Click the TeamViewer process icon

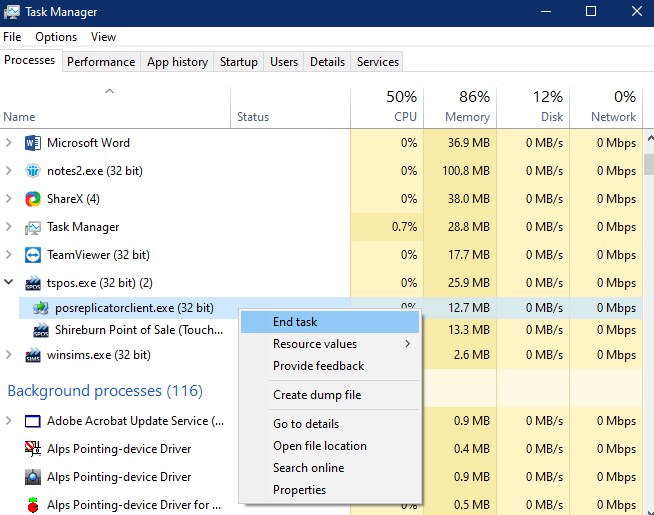point(33,255)
